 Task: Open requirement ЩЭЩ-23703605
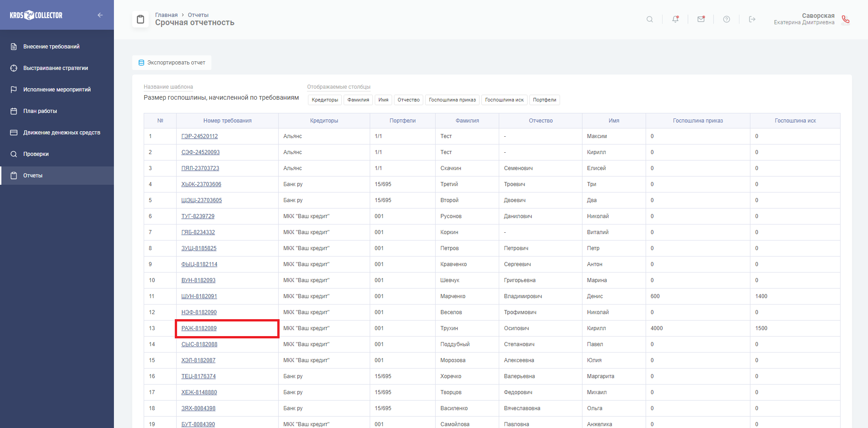(x=202, y=200)
